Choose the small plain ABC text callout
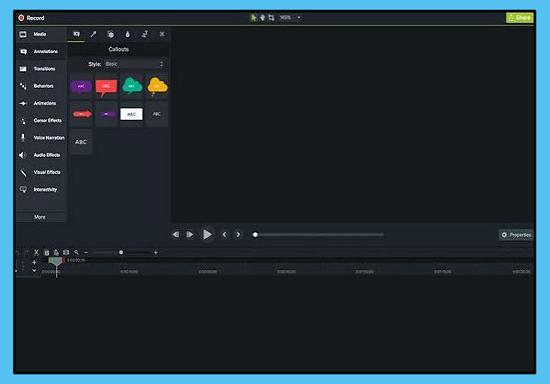 click(x=157, y=114)
